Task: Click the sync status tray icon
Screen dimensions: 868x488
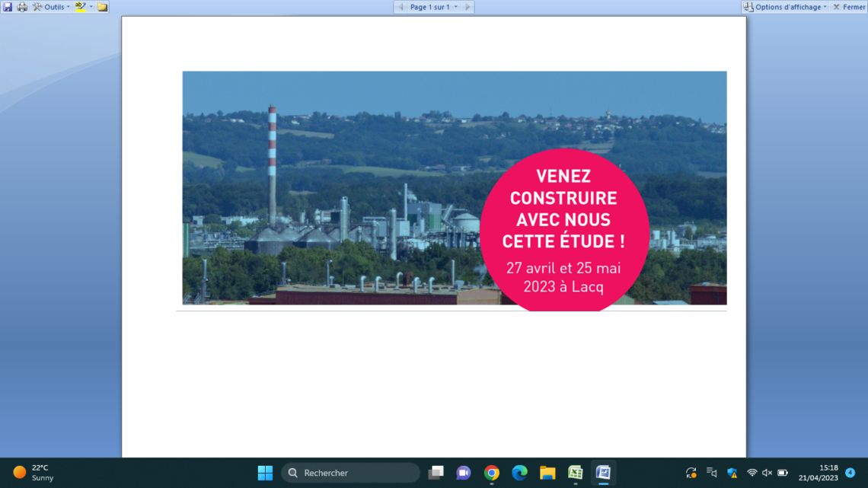Action: click(x=691, y=473)
